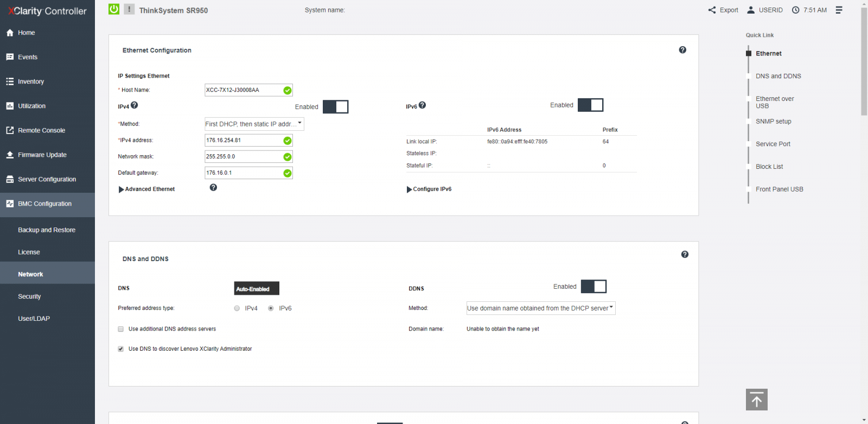Toggle the IPv6 Enabled switch

coord(591,105)
